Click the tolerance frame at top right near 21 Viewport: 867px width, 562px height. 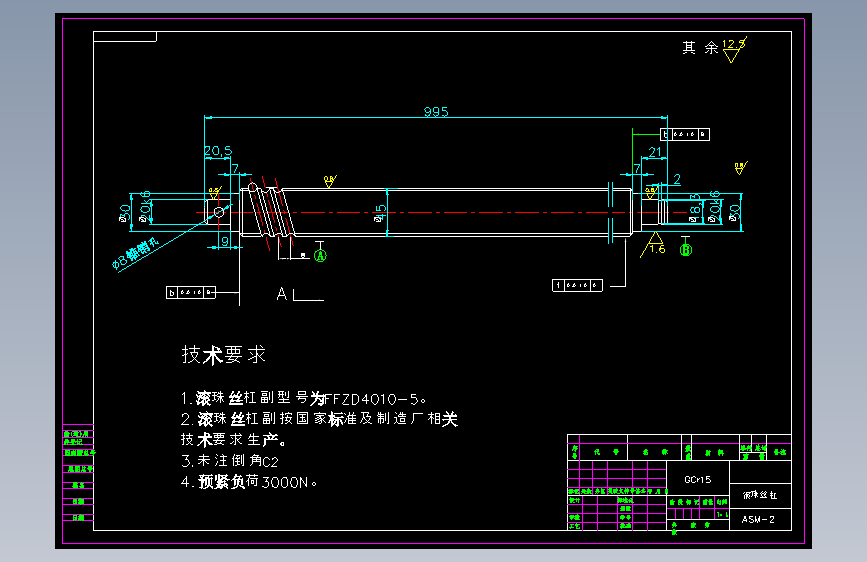[685, 134]
